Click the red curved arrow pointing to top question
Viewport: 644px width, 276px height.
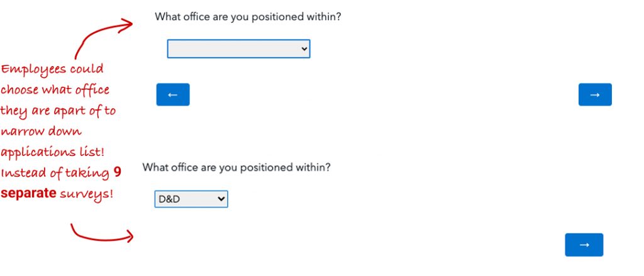[104, 38]
